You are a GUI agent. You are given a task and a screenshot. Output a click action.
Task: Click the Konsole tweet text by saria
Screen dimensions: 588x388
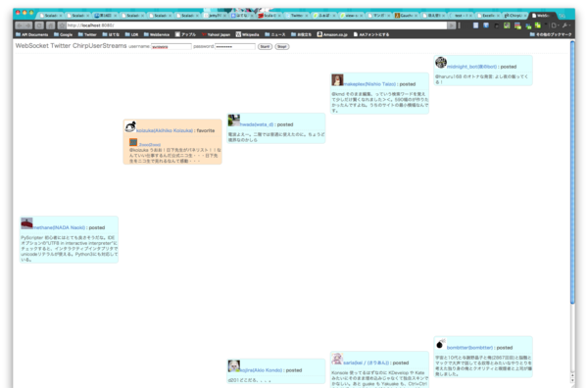tap(379, 378)
